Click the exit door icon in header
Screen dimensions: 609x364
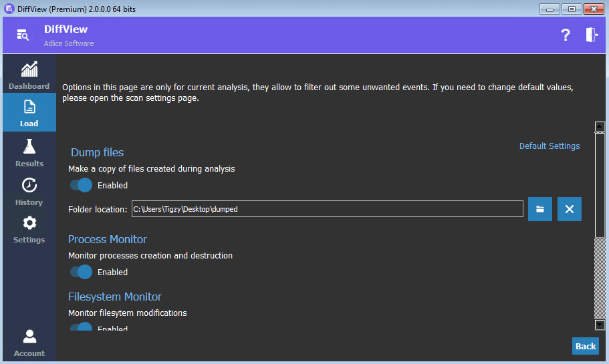point(591,35)
